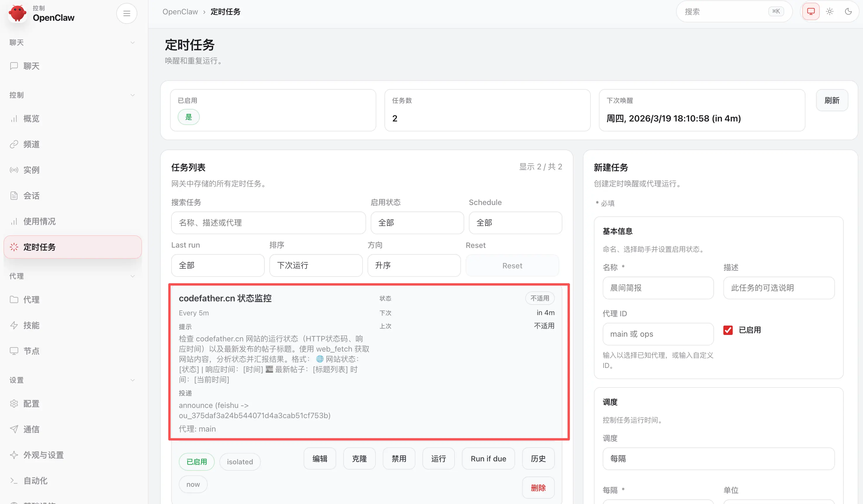Open 会话 sessions menu item
The image size is (863, 504).
(x=31, y=196)
